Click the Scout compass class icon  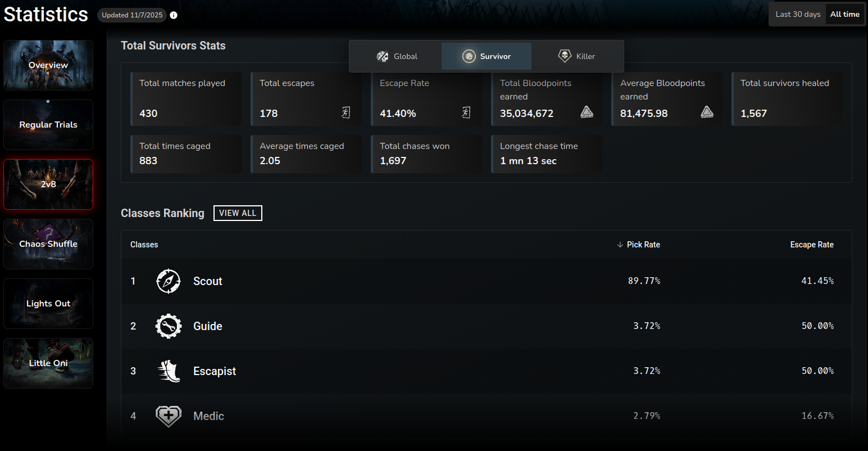coord(168,281)
